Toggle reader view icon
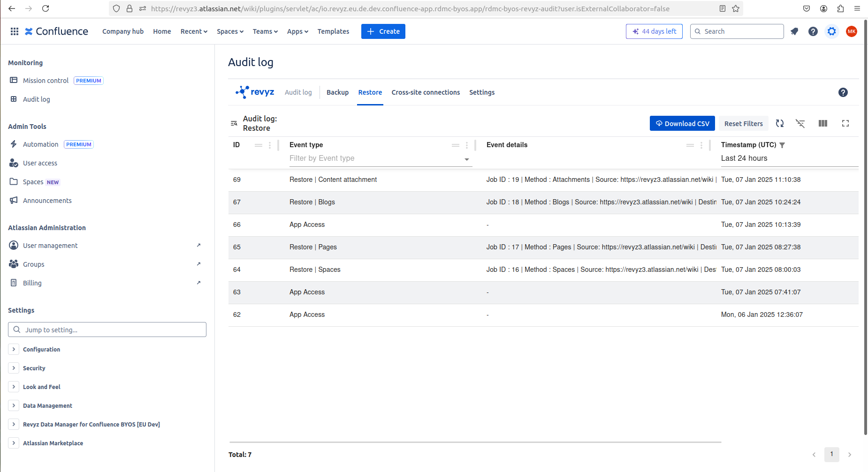The image size is (868, 472). [x=723, y=8]
